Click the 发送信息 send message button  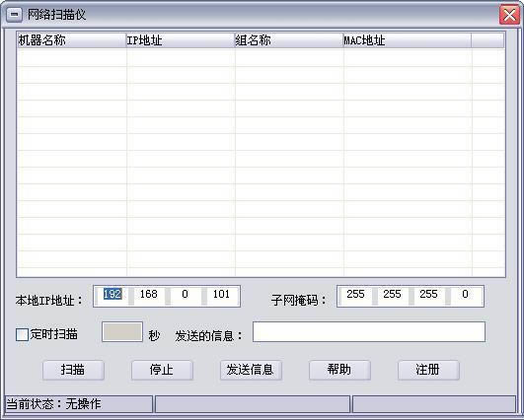(251, 370)
